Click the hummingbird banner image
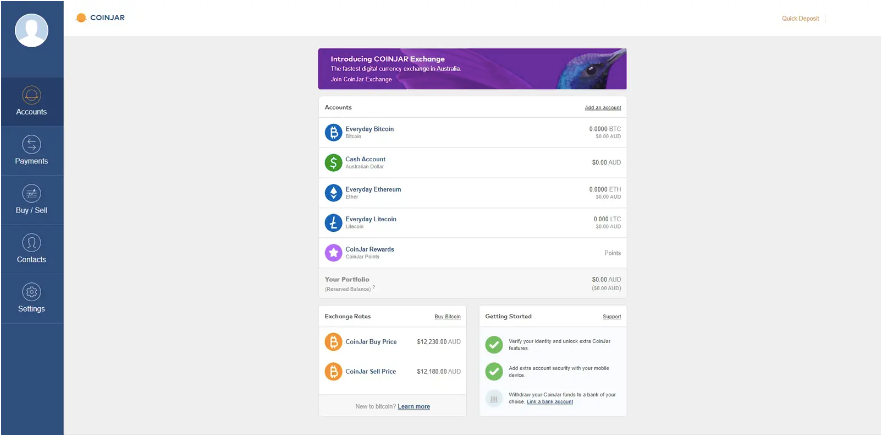The height and width of the screenshot is (439, 884). [591, 69]
